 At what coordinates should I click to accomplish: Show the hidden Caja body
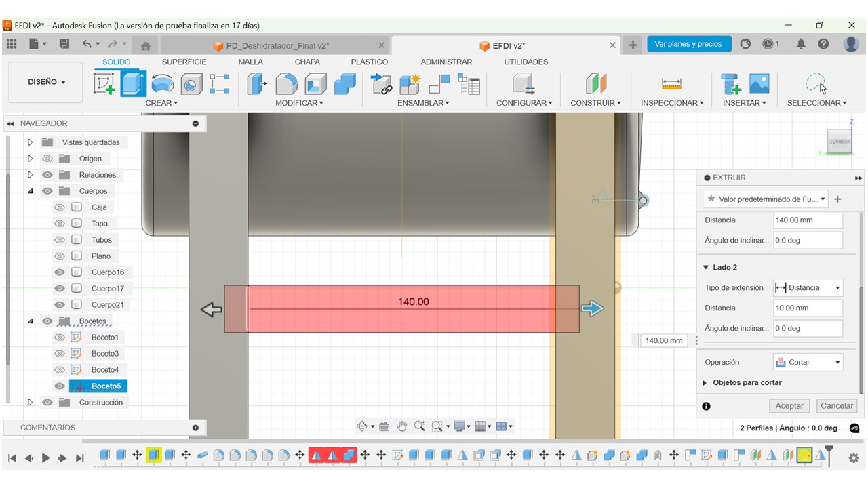coord(60,207)
